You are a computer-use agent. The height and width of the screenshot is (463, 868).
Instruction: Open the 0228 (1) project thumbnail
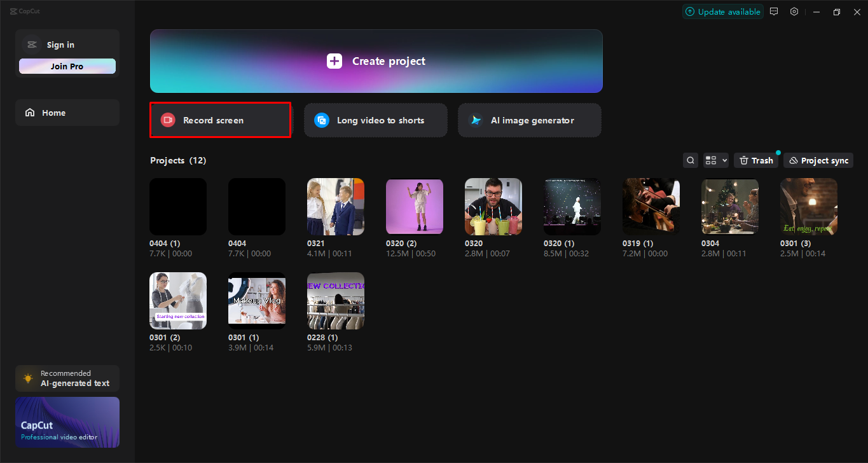tap(336, 301)
